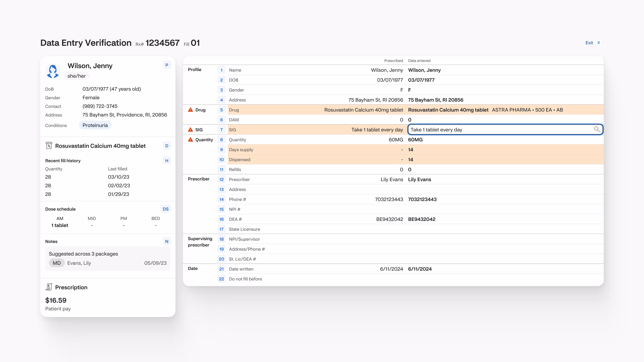Image resolution: width=644 pixels, height=362 pixels.
Task: Select the Proteinuria condition tag
Action: pyautogui.click(x=95, y=125)
